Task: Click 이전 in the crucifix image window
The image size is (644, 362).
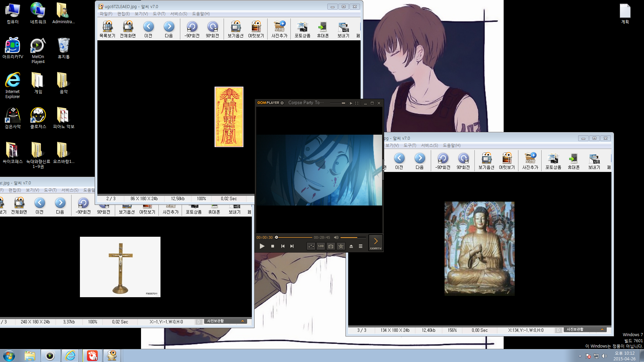Action: [40, 206]
